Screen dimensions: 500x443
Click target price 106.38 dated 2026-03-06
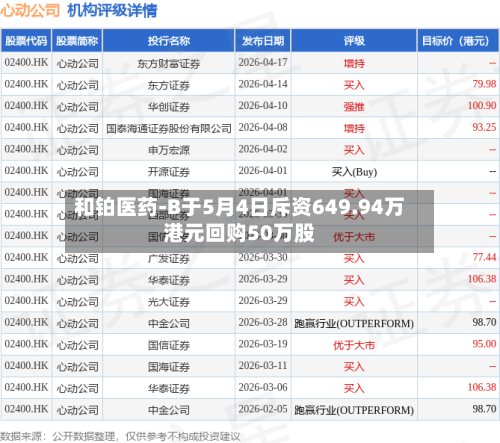(x=482, y=387)
